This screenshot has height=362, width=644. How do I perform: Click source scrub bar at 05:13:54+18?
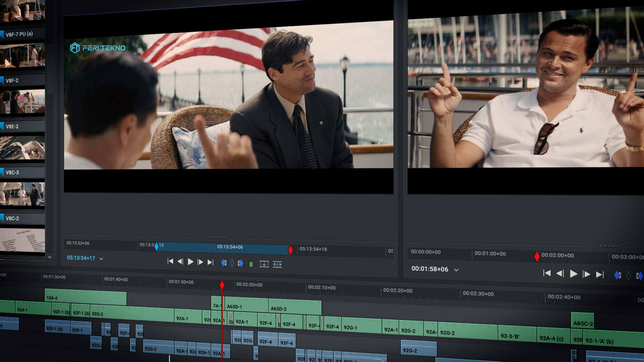click(313, 249)
